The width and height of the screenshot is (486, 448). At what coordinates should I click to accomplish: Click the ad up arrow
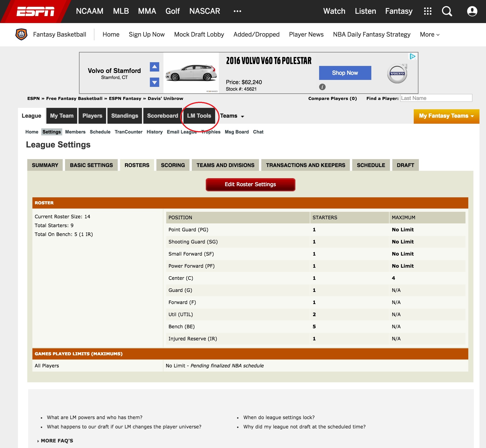[155, 67]
